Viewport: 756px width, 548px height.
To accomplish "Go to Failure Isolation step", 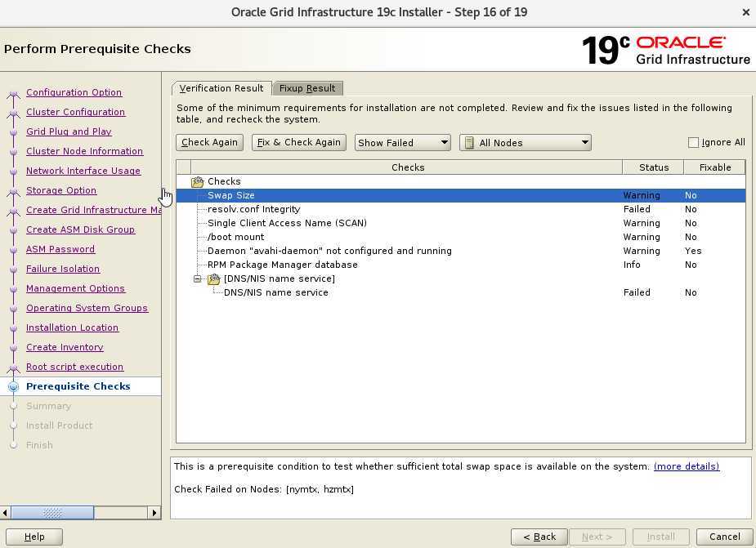I will [63, 269].
